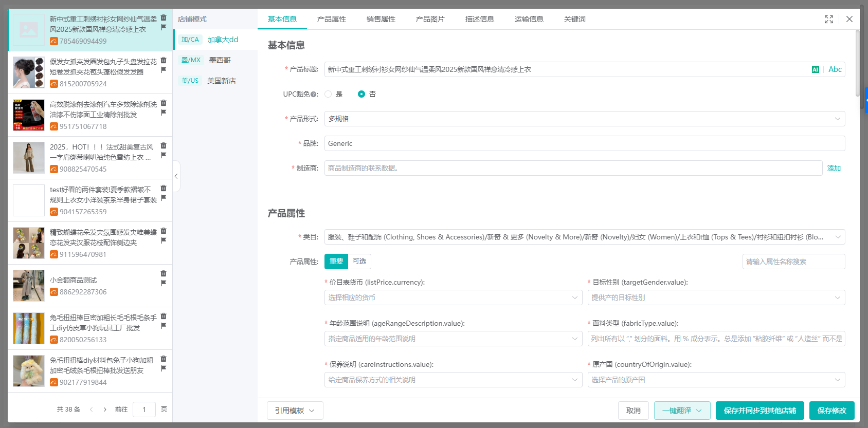Click the Abc icon in product title
The image size is (868, 428).
[x=835, y=69]
